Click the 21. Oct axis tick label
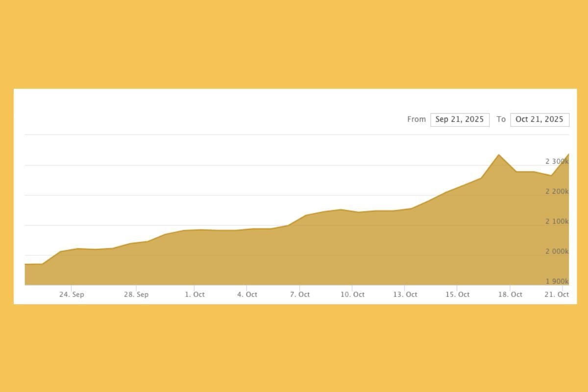This screenshot has width=588, height=392. pyautogui.click(x=557, y=294)
